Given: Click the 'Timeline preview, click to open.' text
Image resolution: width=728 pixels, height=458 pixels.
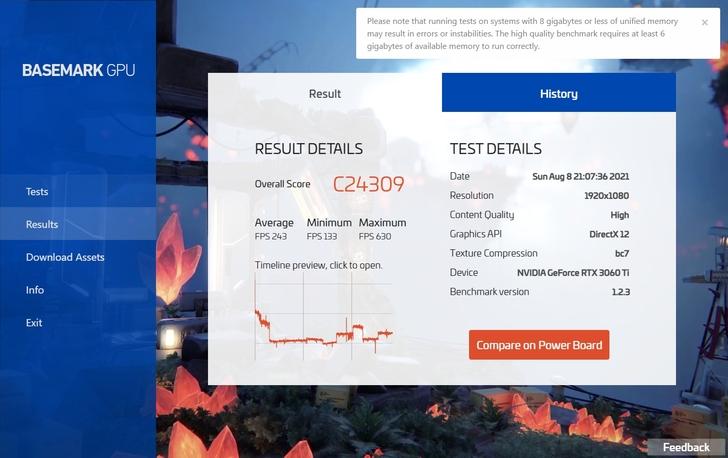Looking at the screenshot, I should [318, 265].
